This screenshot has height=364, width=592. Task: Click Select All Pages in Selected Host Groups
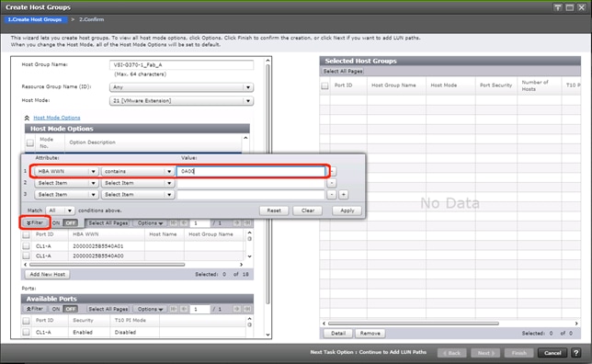(343, 72)
